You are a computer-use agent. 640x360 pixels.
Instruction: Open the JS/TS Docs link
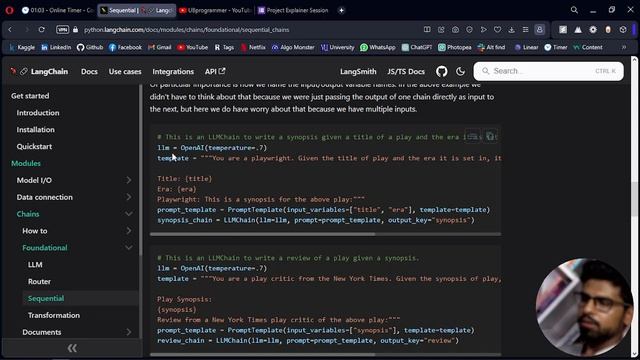[406, 71]
